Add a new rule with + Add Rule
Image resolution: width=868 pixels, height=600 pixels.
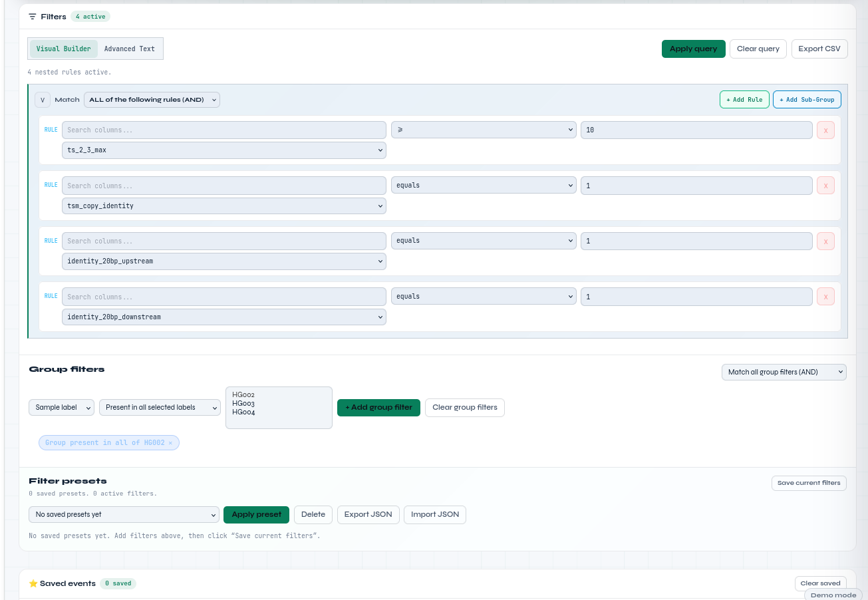[x=744, y=100]
